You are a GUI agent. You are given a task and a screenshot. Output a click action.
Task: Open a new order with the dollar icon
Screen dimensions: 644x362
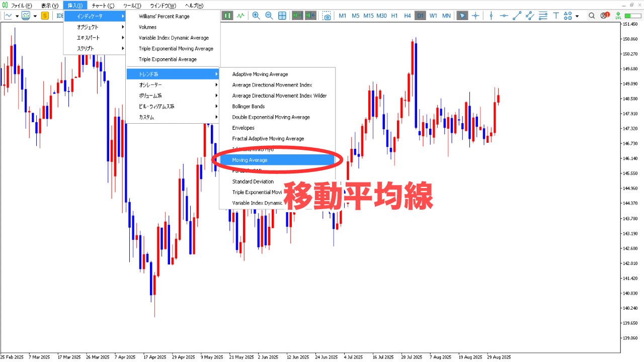pos(45,16)
